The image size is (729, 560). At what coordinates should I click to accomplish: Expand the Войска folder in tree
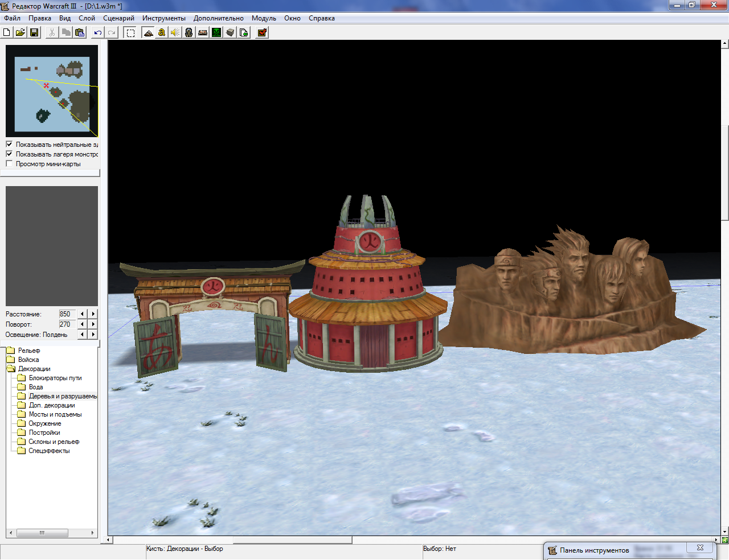28,360
